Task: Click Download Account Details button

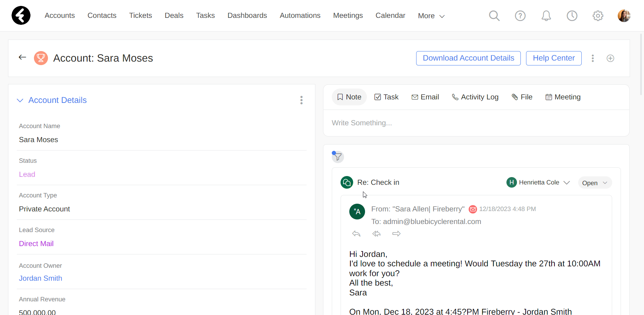Action: coord(468,58)
